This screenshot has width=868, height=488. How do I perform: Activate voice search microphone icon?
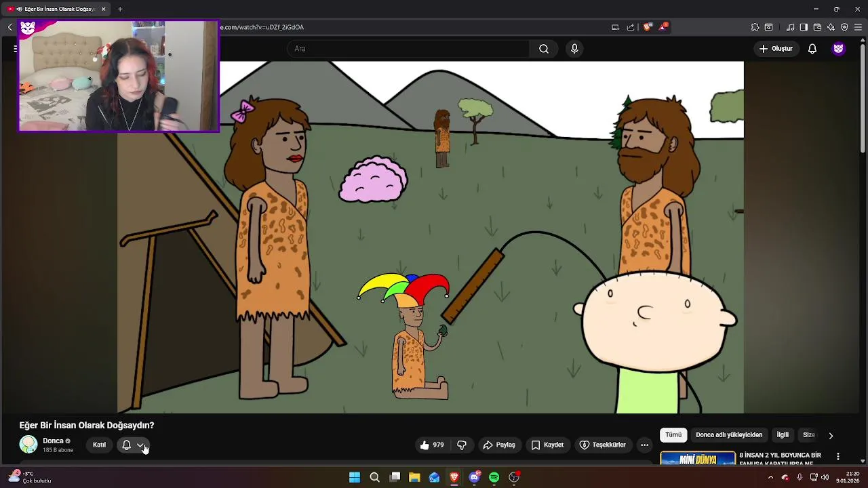(574, 49)
